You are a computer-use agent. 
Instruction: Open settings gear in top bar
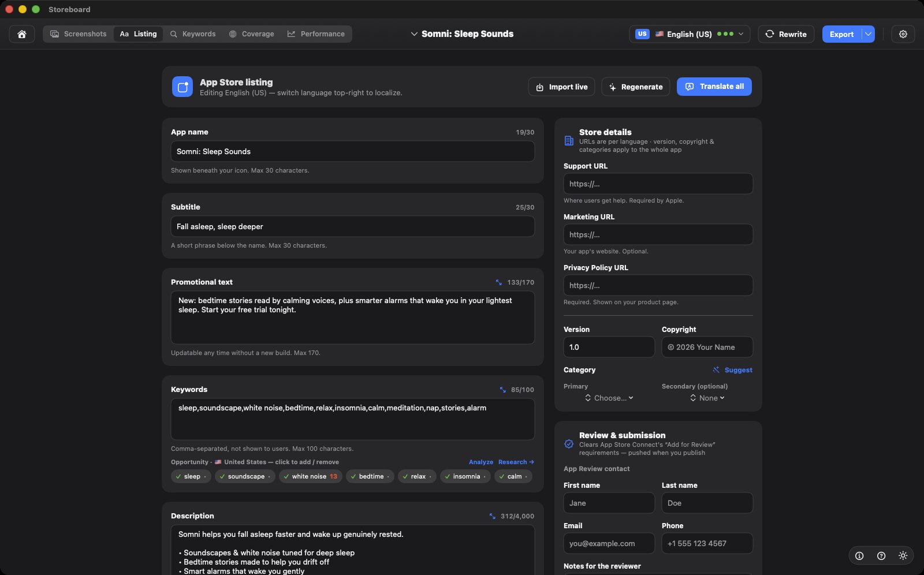903,34
